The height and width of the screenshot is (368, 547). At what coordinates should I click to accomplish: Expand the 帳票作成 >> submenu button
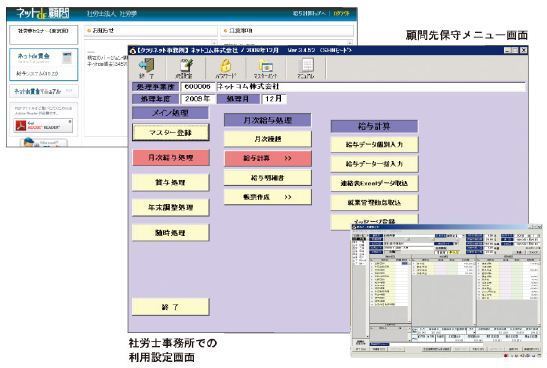[x=268, y=197]
